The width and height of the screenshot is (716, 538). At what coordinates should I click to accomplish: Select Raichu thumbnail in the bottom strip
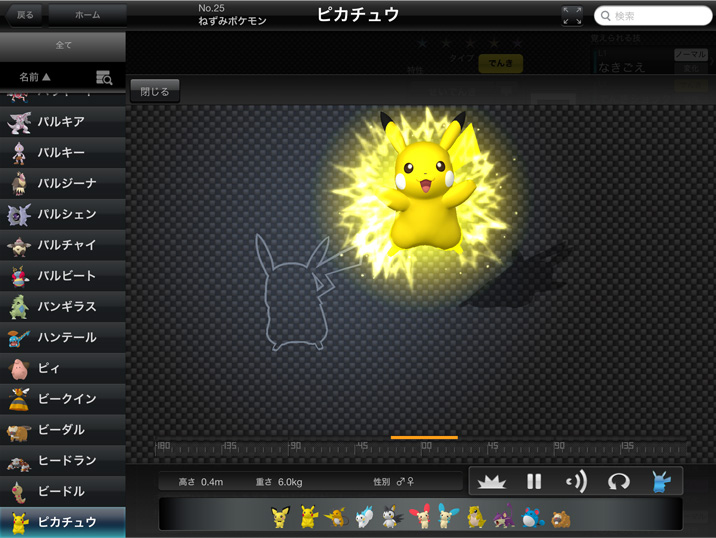(337, 517)
